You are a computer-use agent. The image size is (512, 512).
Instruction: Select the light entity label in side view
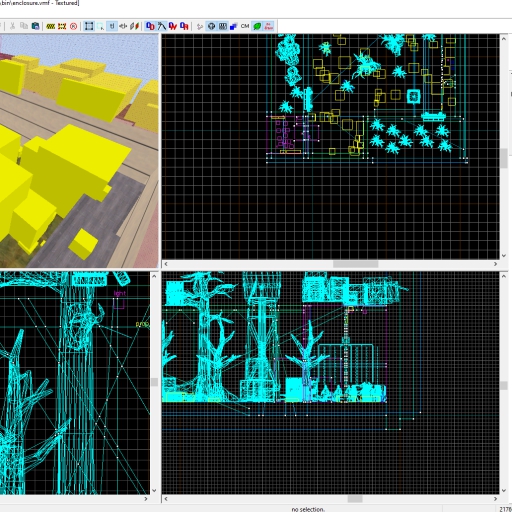(x=120, y=293)
